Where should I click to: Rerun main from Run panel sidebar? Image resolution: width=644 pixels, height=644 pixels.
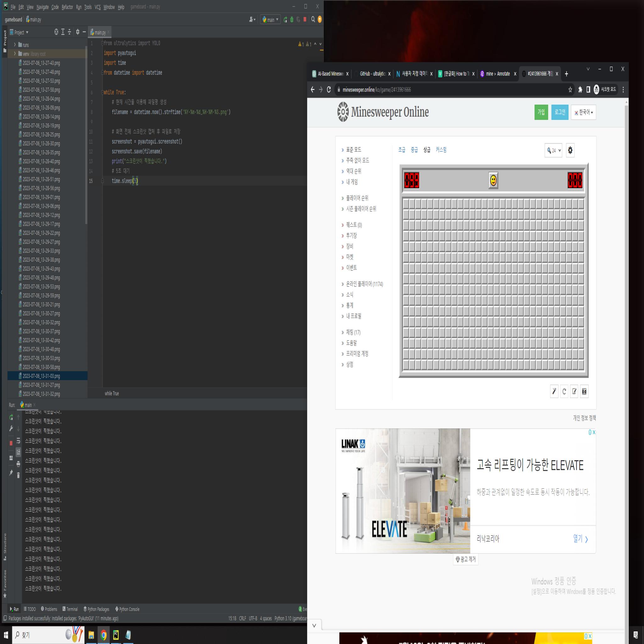11,417
